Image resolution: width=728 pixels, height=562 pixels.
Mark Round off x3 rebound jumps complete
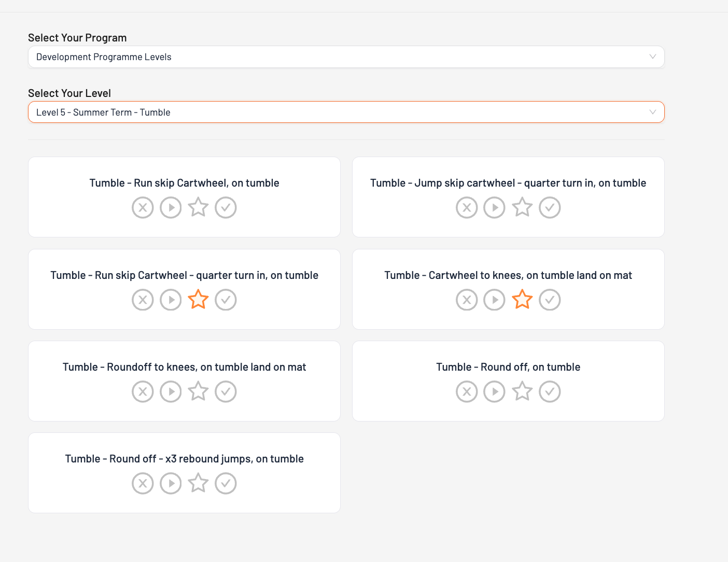(x=226, y=483)
